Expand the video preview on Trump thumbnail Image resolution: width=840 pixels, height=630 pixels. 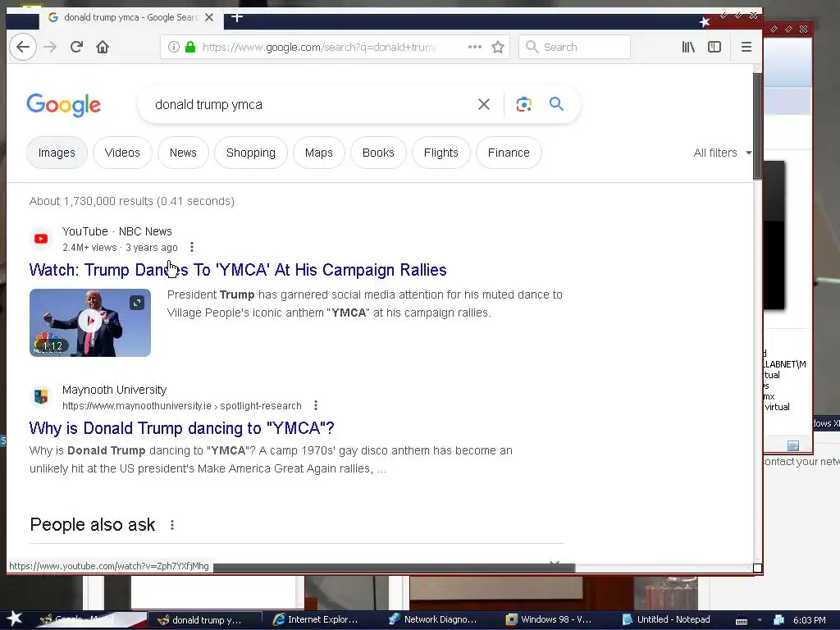click(137, 303)
